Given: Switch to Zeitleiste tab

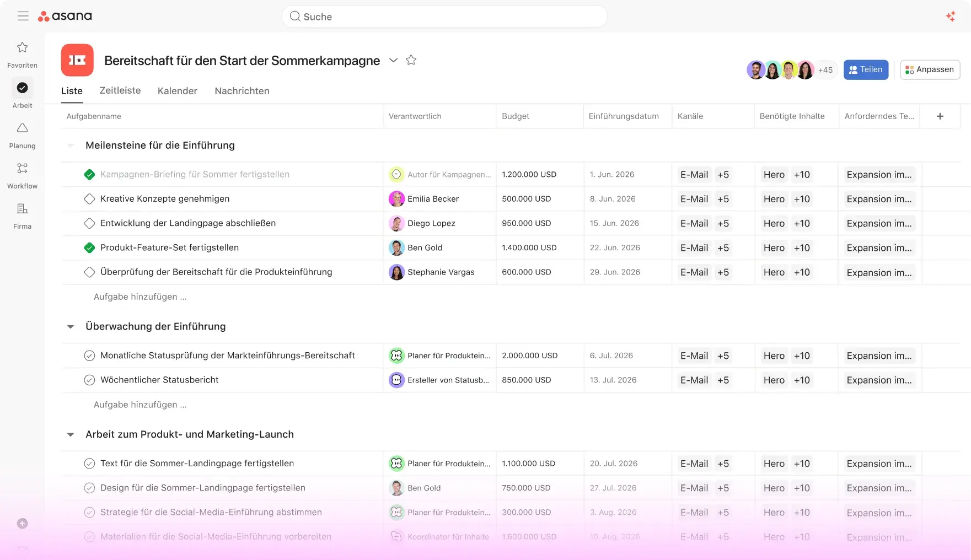Looking at the screenshot, I should (x=120, y=90).
